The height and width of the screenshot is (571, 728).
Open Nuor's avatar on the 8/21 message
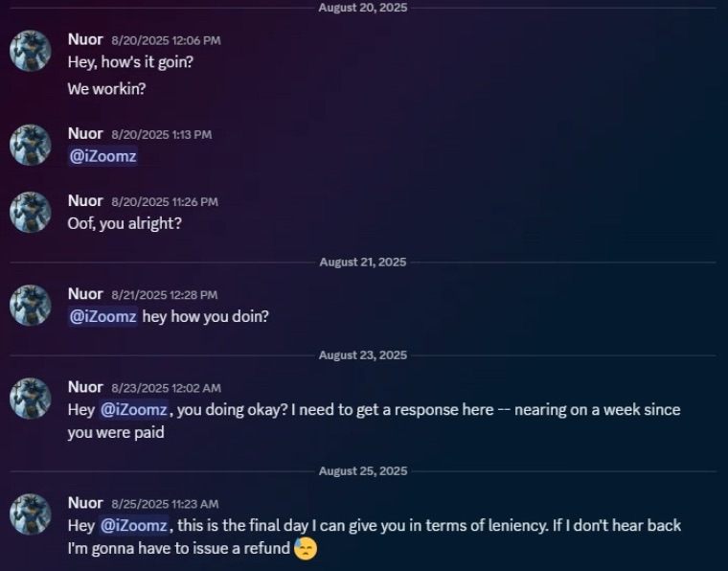pyautogui.click(x=31, y=305)
